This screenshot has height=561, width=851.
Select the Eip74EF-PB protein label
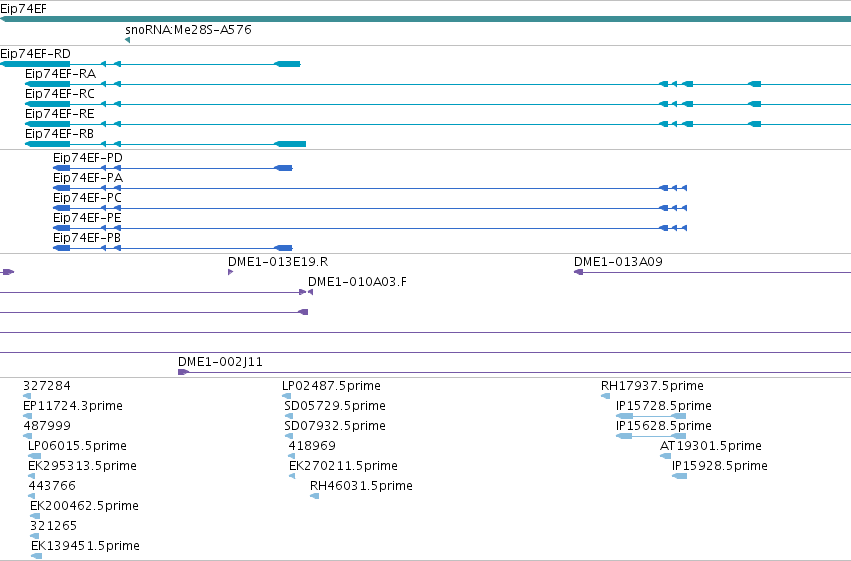(87, 238)
